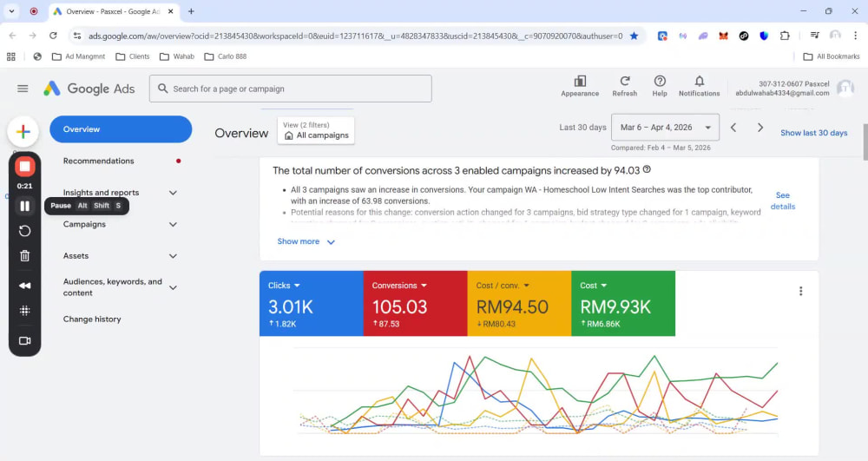Viewport: 868px width, 461px height.
Task: Click the blue shield extension icon
Action: pyautogui.click(x=764, y=36)
